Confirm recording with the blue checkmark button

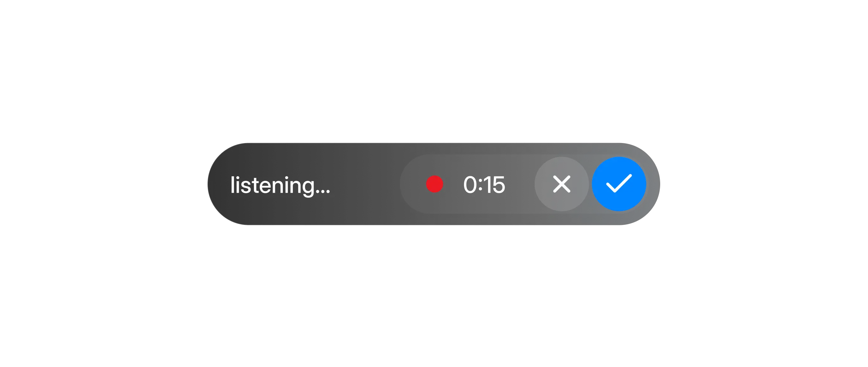(x=619, y=184)
